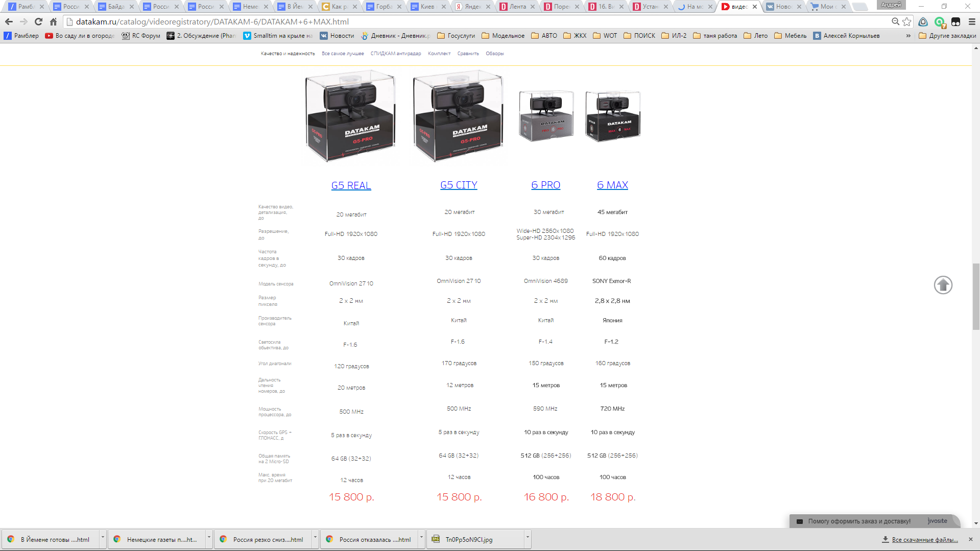This screenshot has width=980, height=551.
Task: Open the ЖКХ bookmarks folder
Action: pyautogui.click(x=575, y=36)
